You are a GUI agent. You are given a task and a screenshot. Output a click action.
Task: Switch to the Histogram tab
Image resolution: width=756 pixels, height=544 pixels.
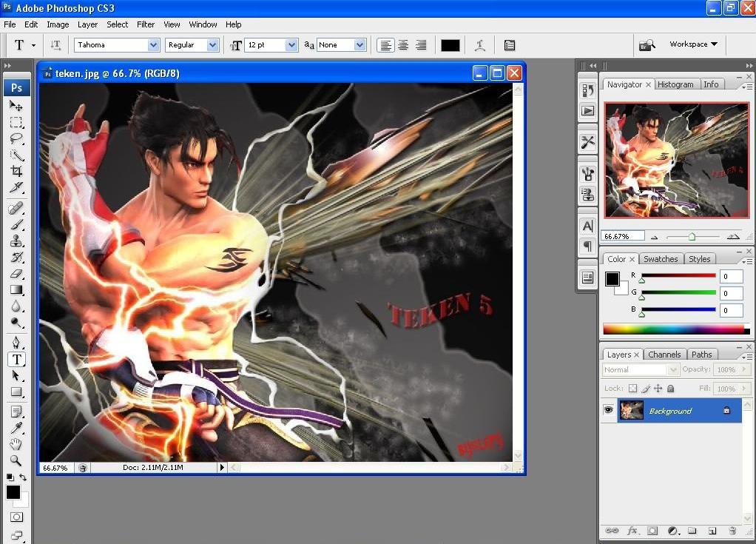coord(675,84)
